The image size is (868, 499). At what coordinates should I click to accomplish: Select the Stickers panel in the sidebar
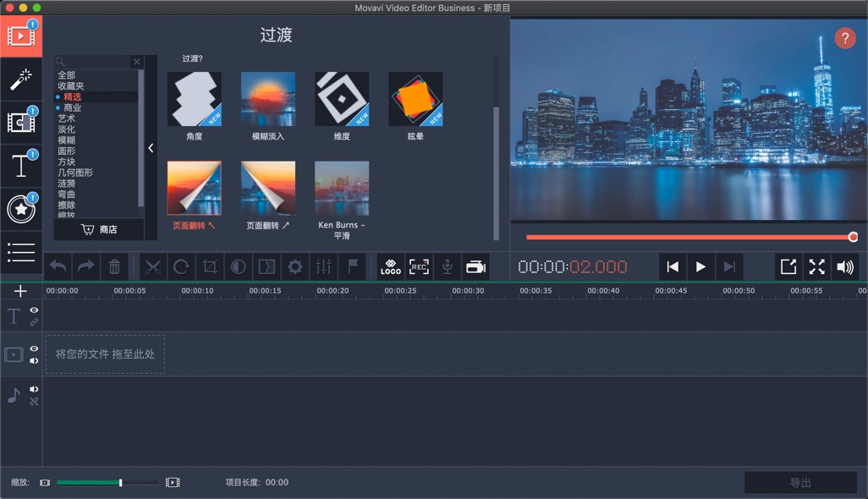[20, 208]
